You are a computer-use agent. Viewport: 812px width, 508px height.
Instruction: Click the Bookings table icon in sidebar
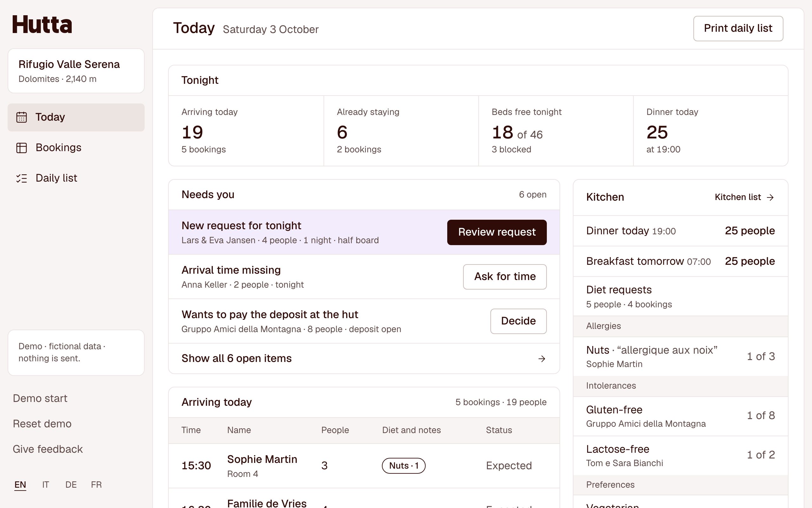coord(22,148)
